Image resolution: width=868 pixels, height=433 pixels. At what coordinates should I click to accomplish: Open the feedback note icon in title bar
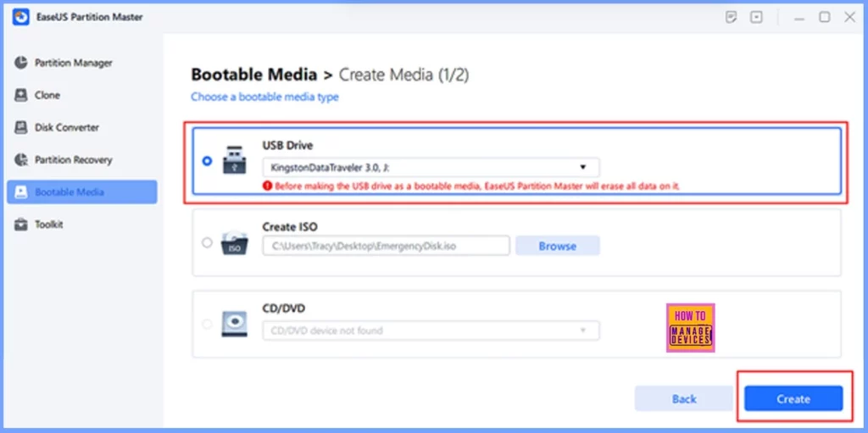click(x=731, y=17)
